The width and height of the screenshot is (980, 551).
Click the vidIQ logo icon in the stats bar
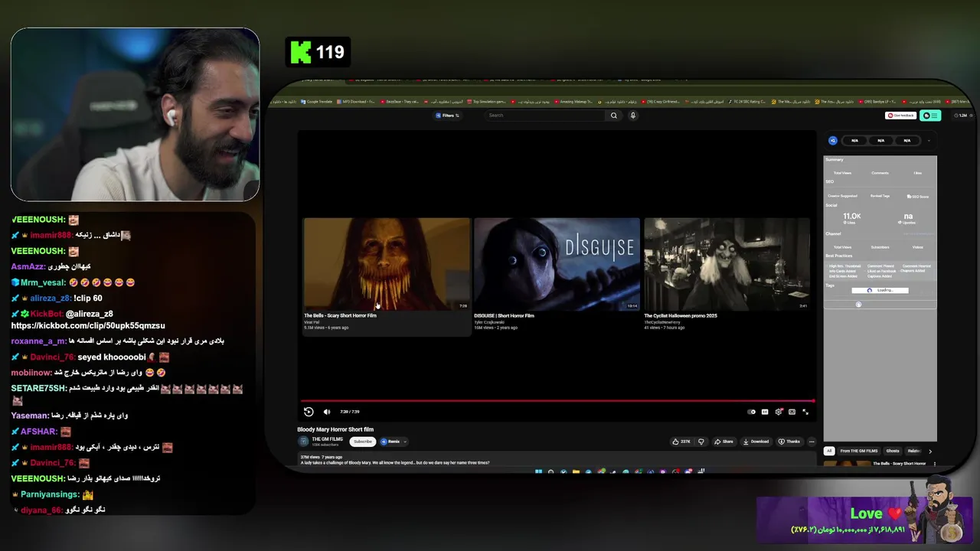(x=833, y=141)
